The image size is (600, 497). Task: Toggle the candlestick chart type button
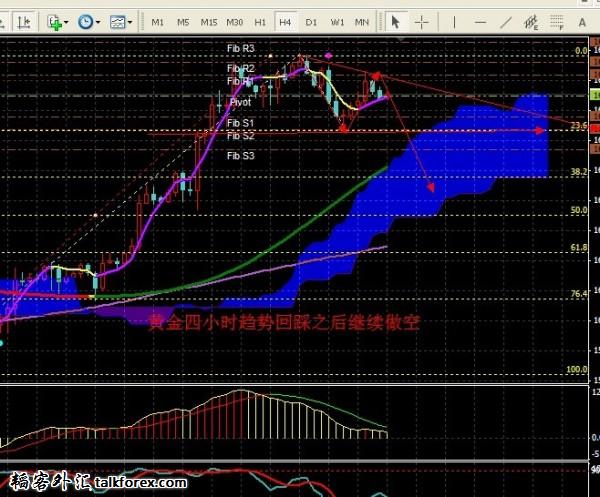point(23,21)
